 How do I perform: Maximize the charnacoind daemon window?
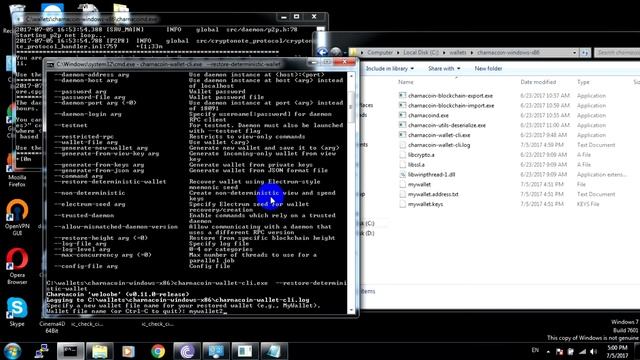297,17
